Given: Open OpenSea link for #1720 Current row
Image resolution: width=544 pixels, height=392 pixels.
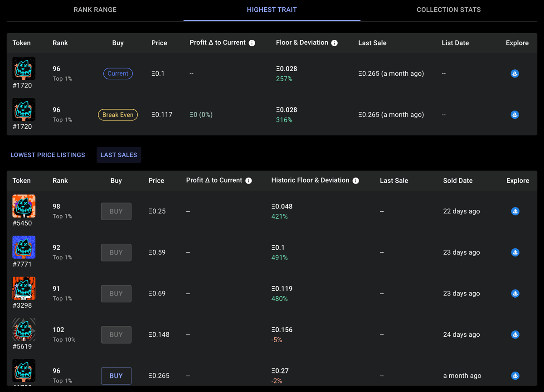Looking at the screenshot, I should [x=515, y=73].
